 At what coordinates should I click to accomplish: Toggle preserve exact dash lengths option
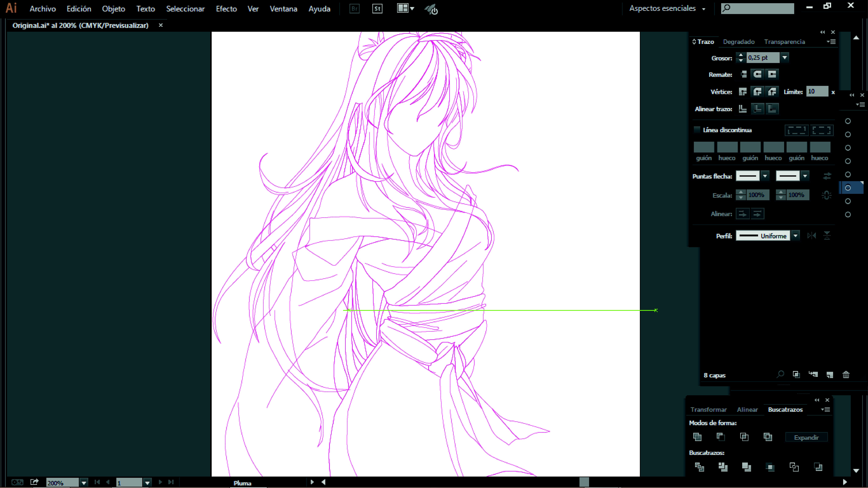tap(797, 130)
